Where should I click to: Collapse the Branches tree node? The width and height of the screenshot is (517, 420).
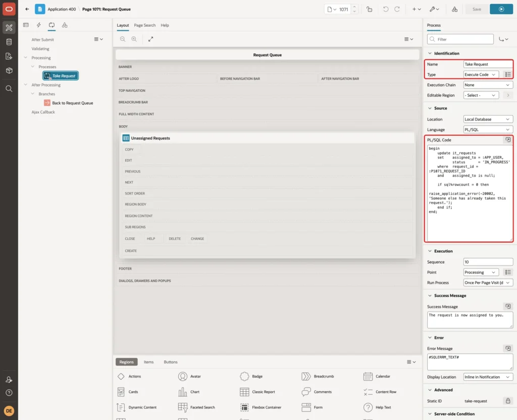(x=32, y=94)
